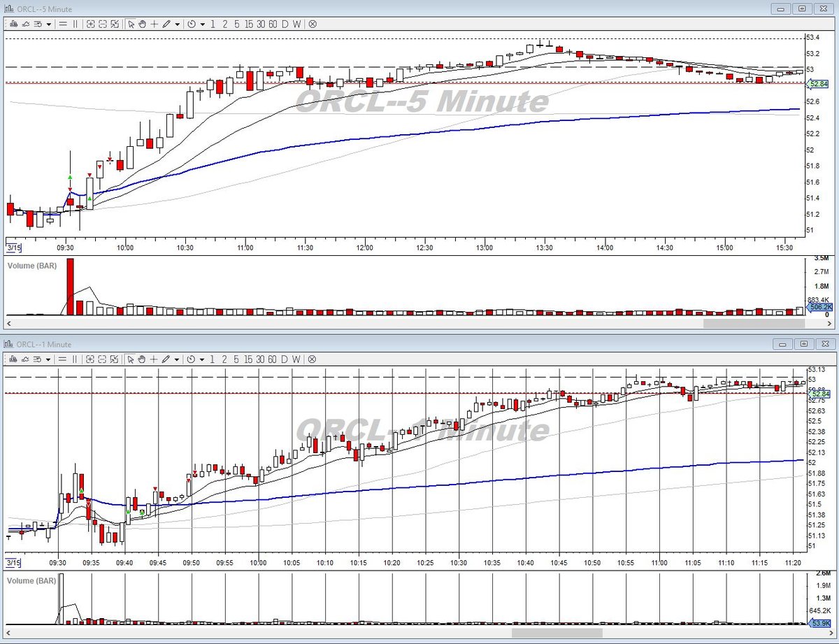Click Volume (BAR) label in 5 Minute chart
839x644 pixels.
coord(31,266)
